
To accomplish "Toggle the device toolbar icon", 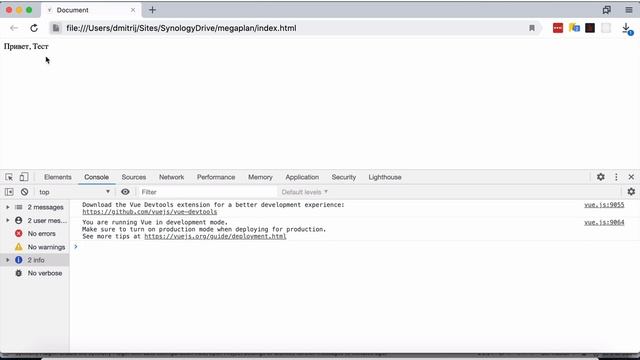I will click(24, 177).
